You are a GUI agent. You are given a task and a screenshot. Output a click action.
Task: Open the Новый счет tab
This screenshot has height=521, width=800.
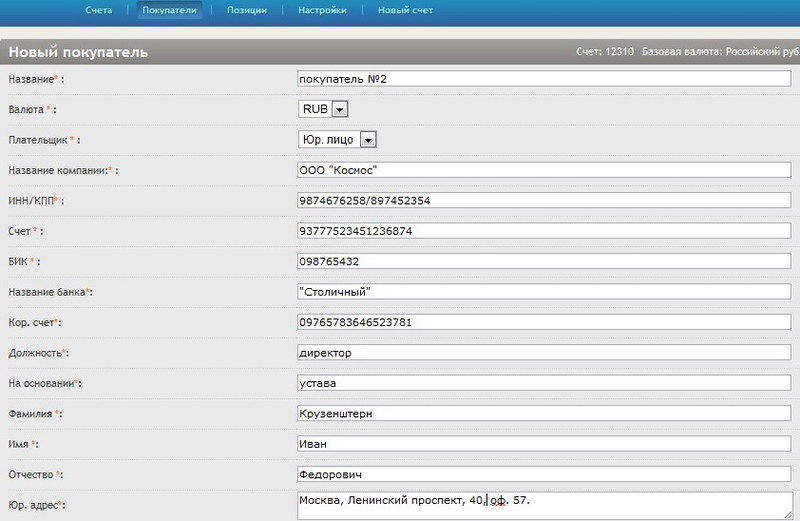[406, 10]
